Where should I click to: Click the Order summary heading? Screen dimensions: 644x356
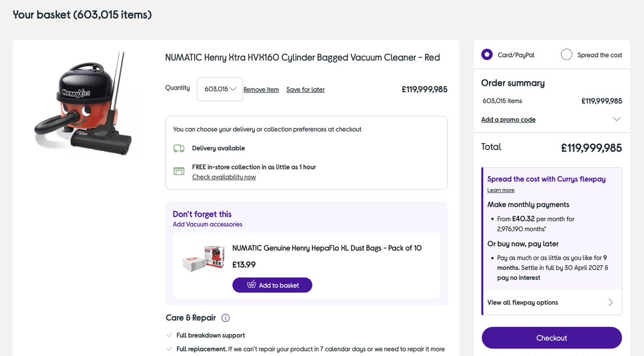click(x=513, y=83)
